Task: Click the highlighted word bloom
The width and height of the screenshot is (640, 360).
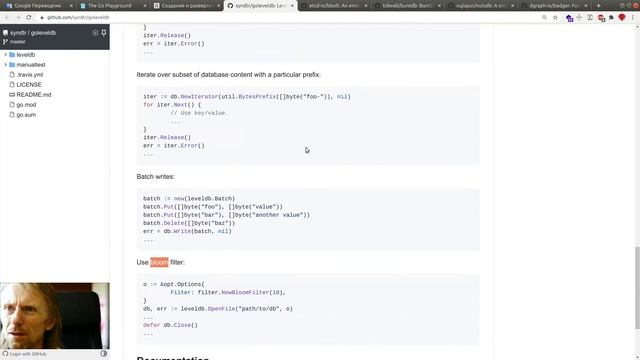Action: [x=159, y=262]
